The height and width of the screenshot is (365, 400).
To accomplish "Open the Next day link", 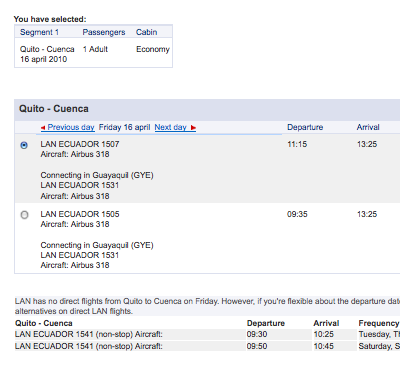I will pos(170,127).
